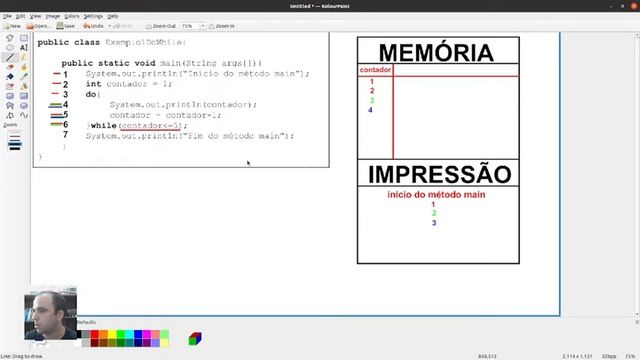Screen dimensions: 640x360
Task: Pick the magenta color swatch
Action: click(147, 335)
